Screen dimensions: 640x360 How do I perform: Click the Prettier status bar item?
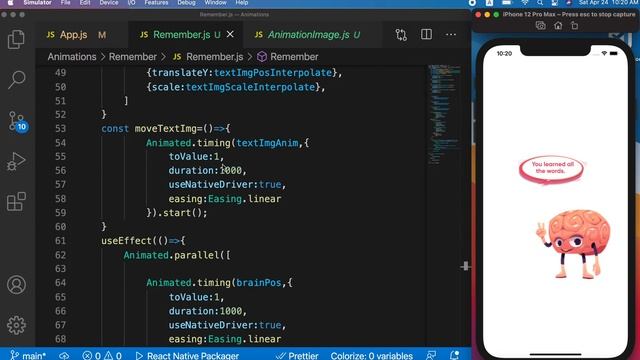(297, 356)
